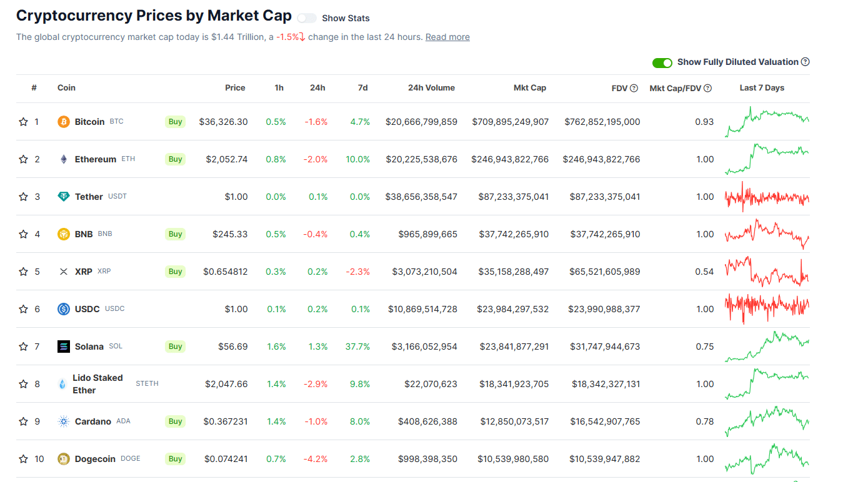Open the Mkt Cap/FDV info icon

coord(708,88)
